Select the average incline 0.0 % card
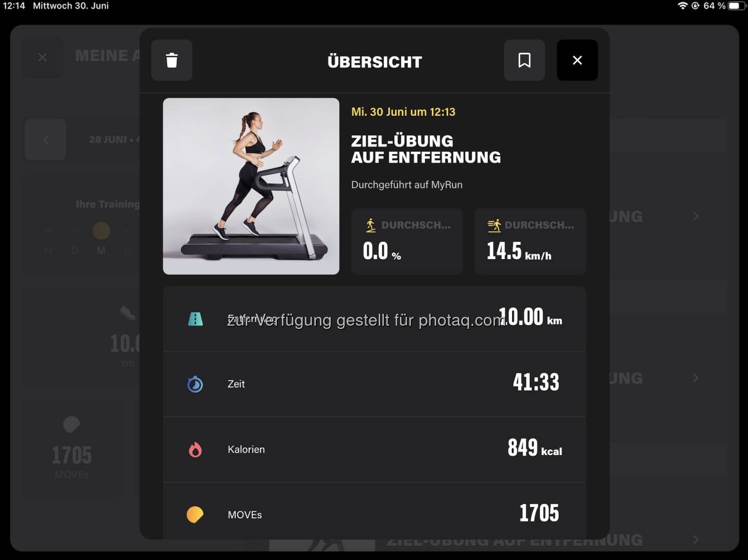The height and width of the screenshot is (560, 748). 407,241
